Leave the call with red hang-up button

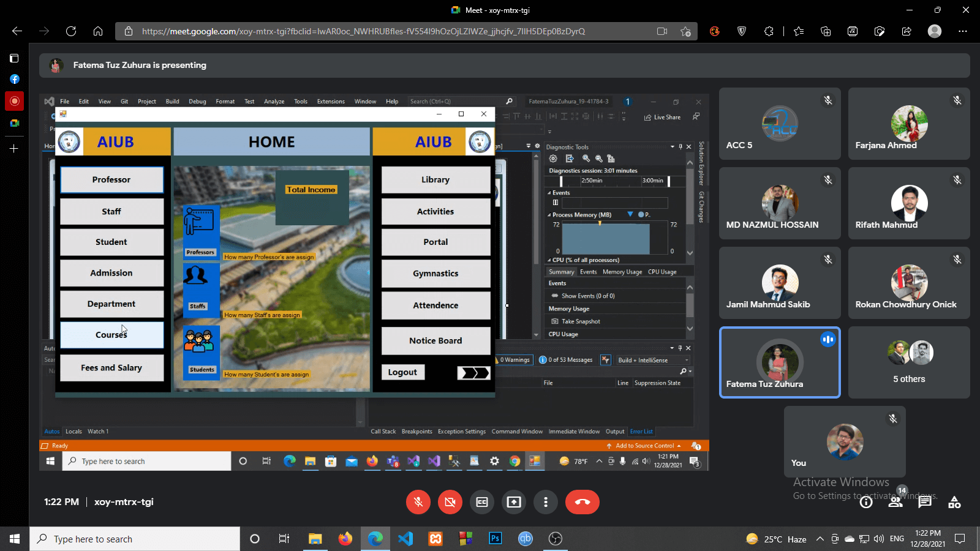[582, 502]
